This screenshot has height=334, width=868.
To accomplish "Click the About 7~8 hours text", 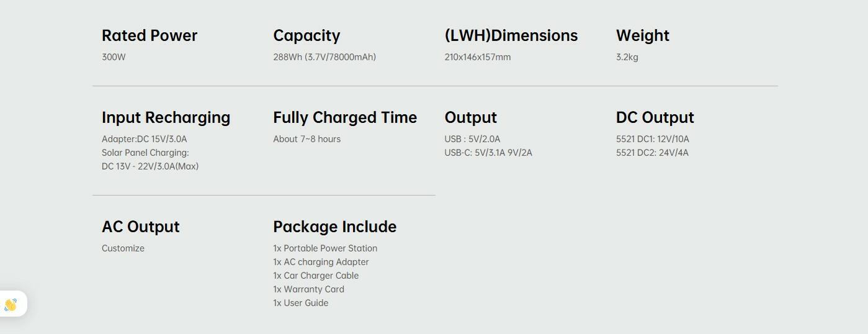I will point(306,139).
